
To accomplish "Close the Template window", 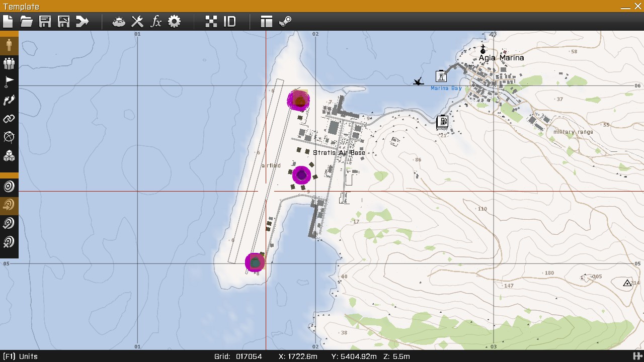I will pyautogui.click(x=638, y=7).
